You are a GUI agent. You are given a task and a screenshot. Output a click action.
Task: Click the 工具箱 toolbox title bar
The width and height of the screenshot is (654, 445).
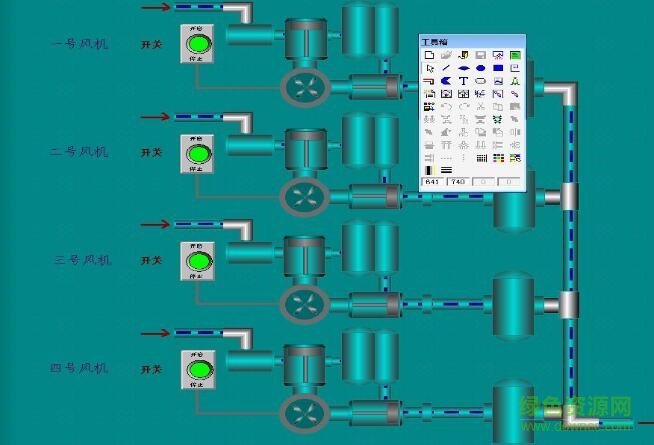[x=472, y=42]
